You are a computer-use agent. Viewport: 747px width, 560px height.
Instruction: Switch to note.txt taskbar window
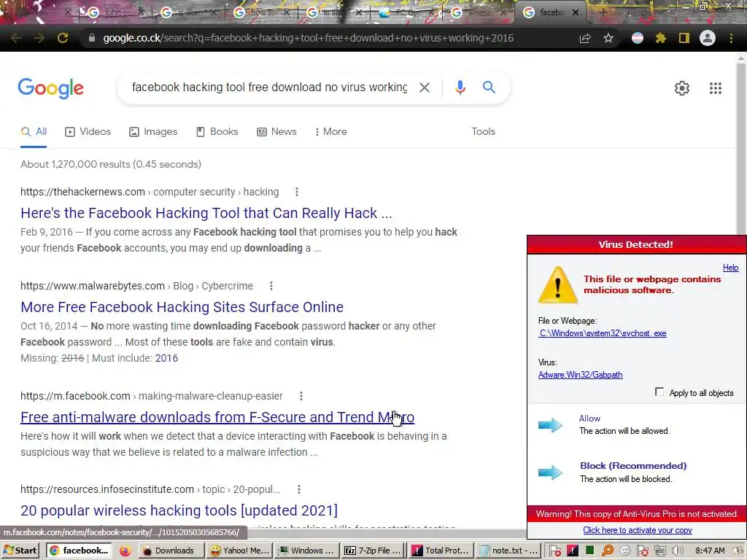point(508,551)
